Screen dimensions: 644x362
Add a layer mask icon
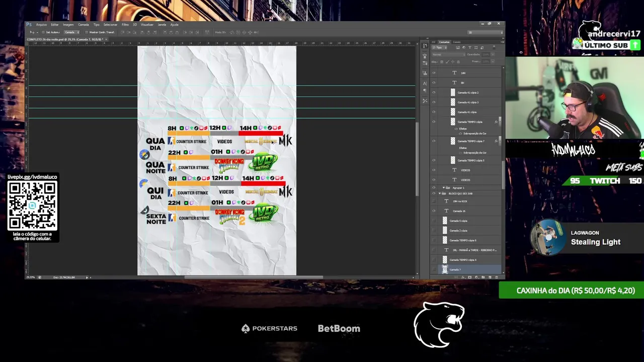(470, 278)
